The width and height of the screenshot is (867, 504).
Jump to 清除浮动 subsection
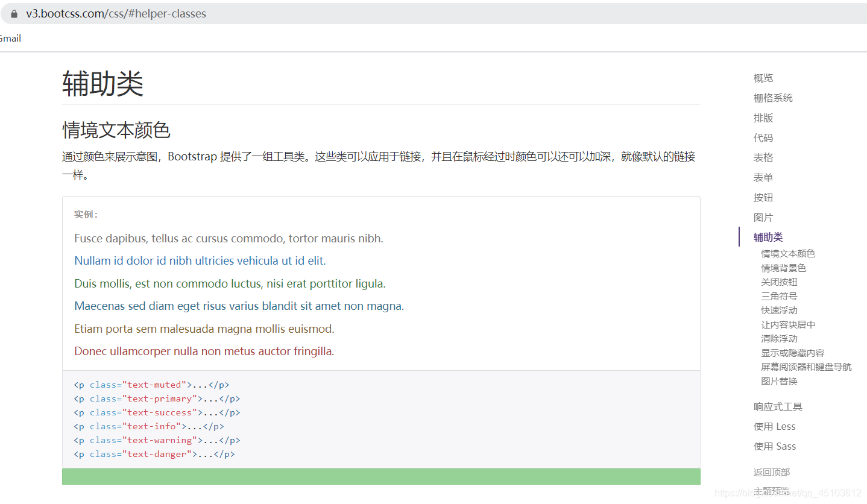pyautogui.click(x=779, y=338)
